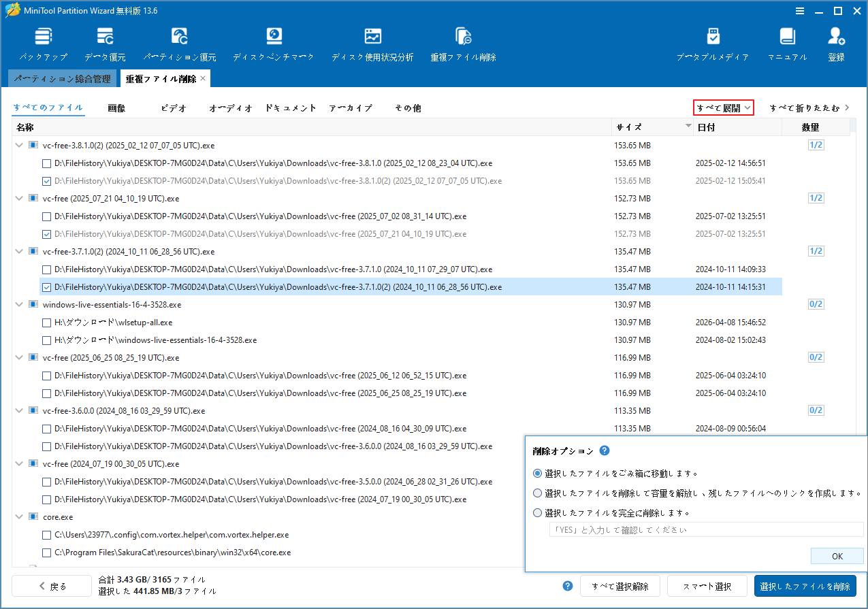Confirm delete options with OK
This screenshot has width=868, height=609.
(837, 556)
